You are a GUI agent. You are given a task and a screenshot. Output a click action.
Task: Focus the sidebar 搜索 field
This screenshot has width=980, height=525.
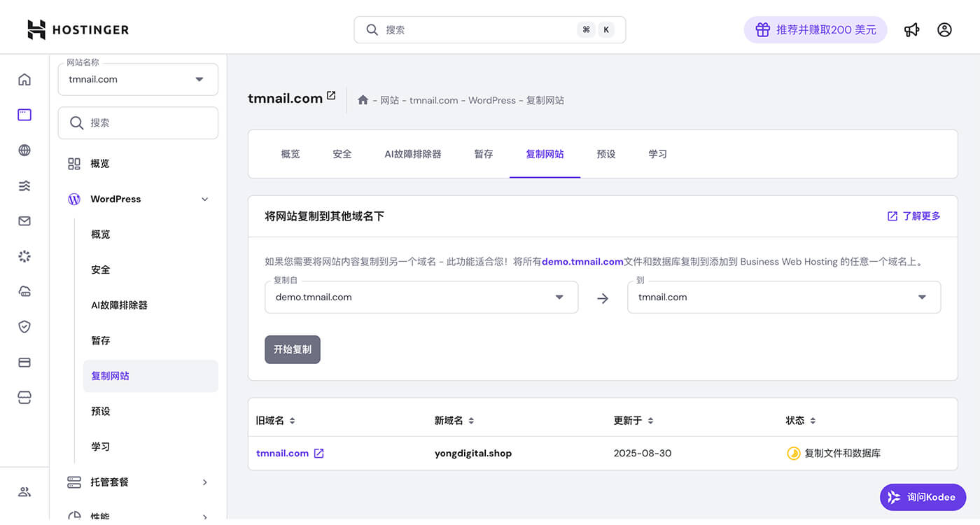[138, 123]
